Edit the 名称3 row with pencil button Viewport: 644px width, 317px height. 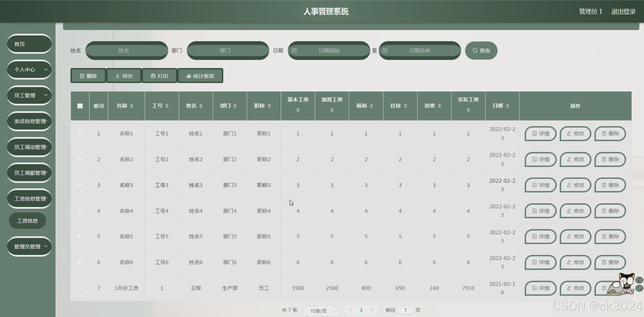(575, 185)
